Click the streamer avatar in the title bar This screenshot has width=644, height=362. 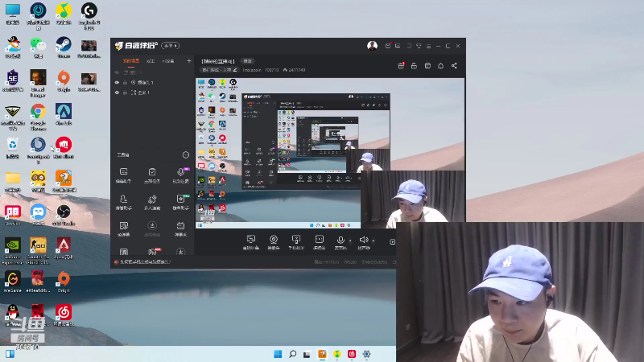tap(372, 46)
